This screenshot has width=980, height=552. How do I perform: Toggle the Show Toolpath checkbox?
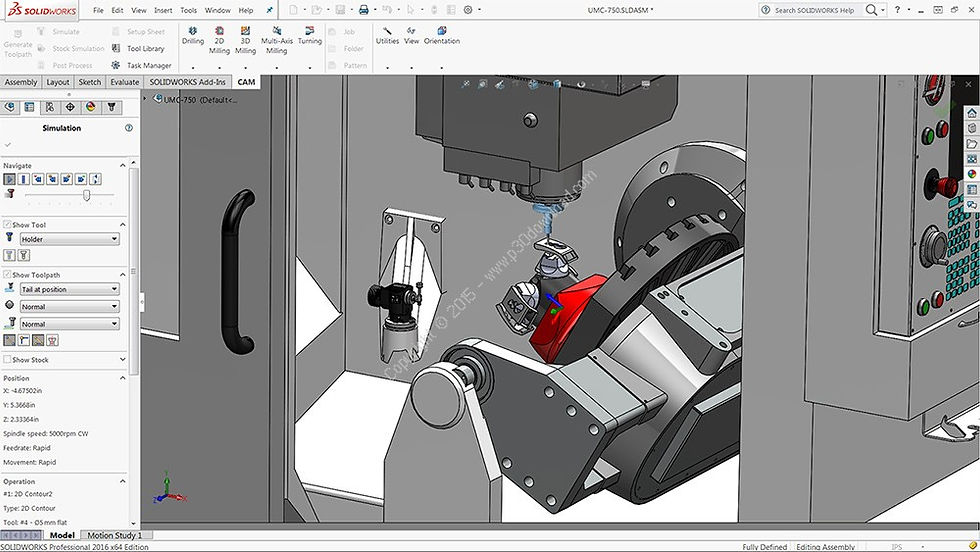(8, 274)
